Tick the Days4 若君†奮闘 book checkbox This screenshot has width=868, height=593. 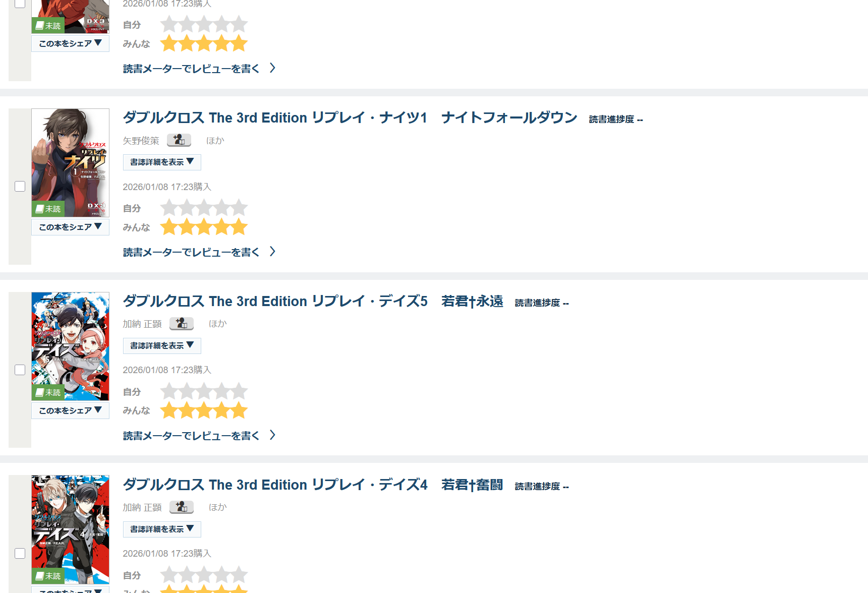point(20,554)
